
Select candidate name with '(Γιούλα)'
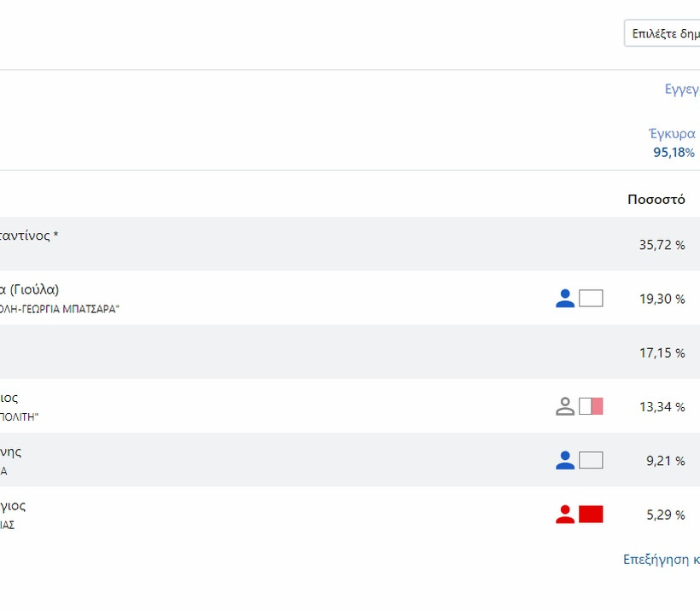click(x=29, y=289)
